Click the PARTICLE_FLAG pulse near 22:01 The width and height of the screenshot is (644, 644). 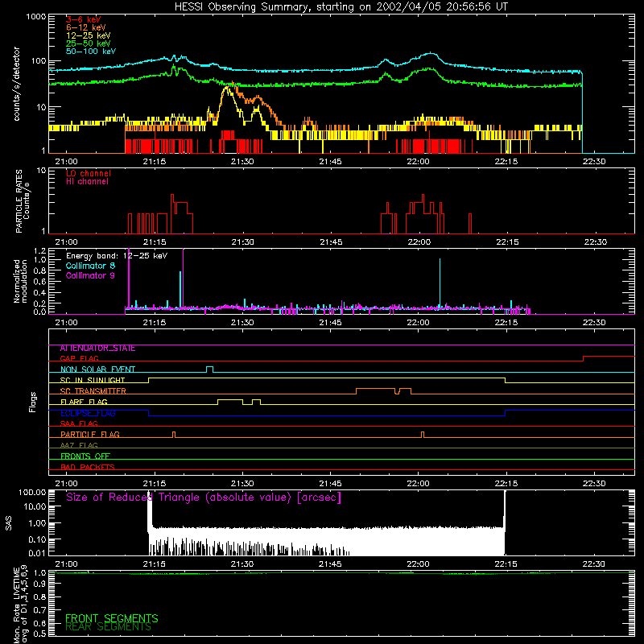click(423, 435)
